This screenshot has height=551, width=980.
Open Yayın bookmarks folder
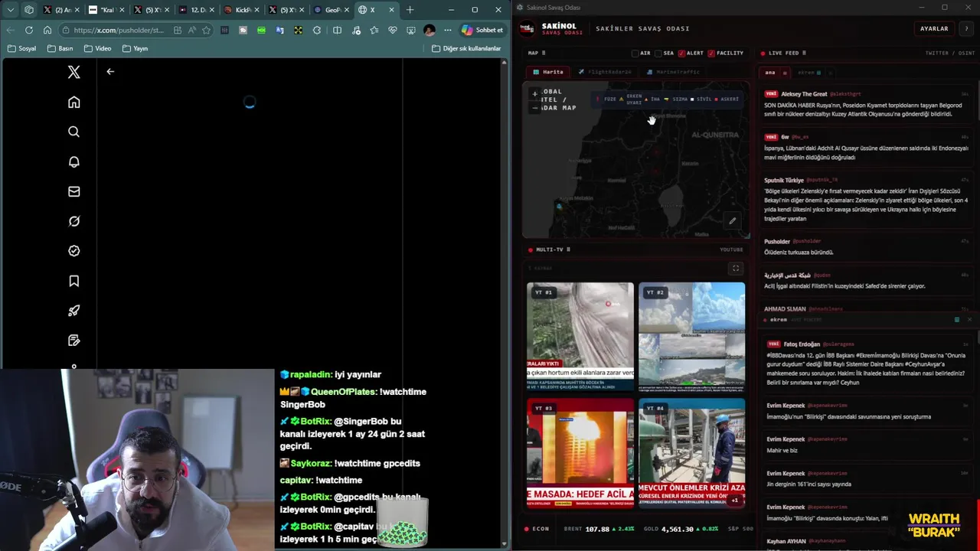134,48
